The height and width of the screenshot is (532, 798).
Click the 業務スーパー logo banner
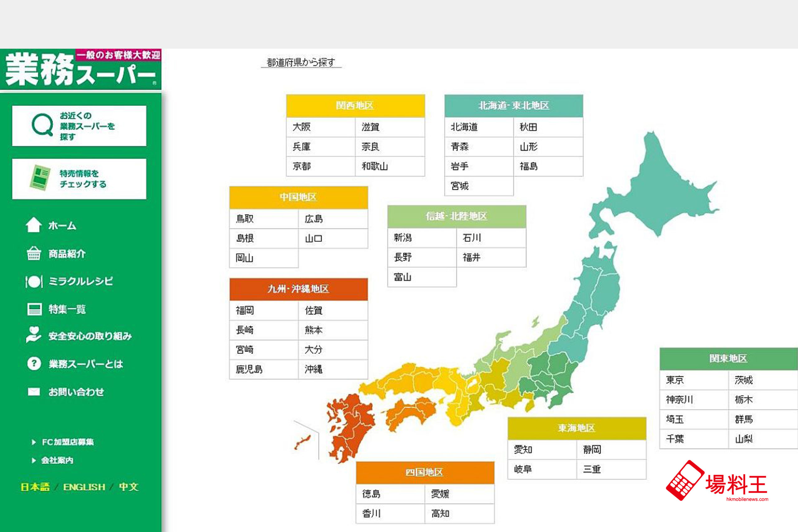(80, 69)
